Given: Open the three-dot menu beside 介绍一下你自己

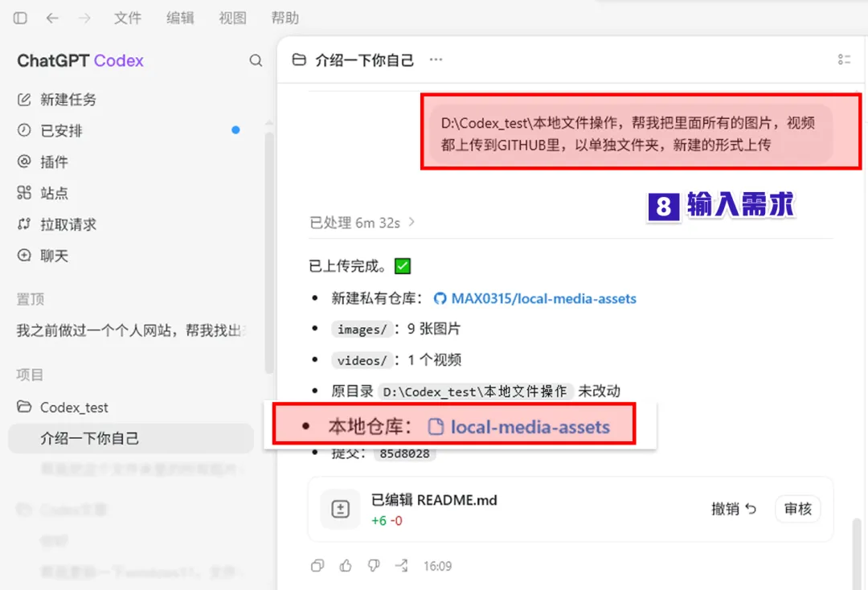Looking at the screenshot, I should click(x=436, y=59).
